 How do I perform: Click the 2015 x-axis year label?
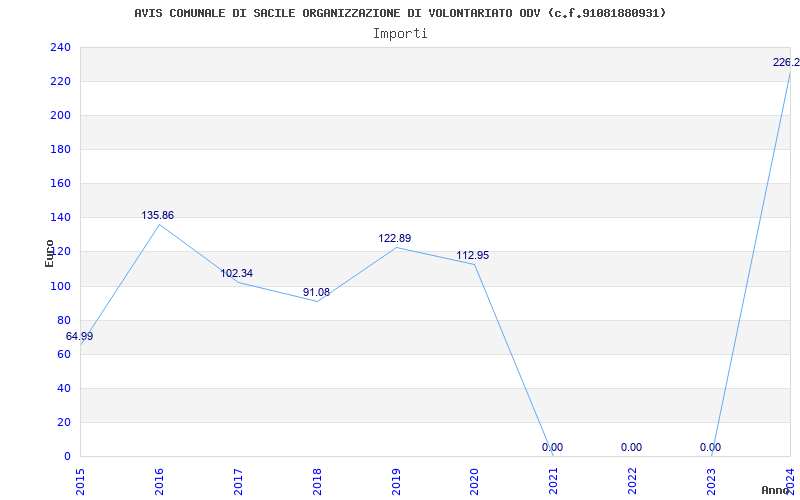(x=80, y=482)
